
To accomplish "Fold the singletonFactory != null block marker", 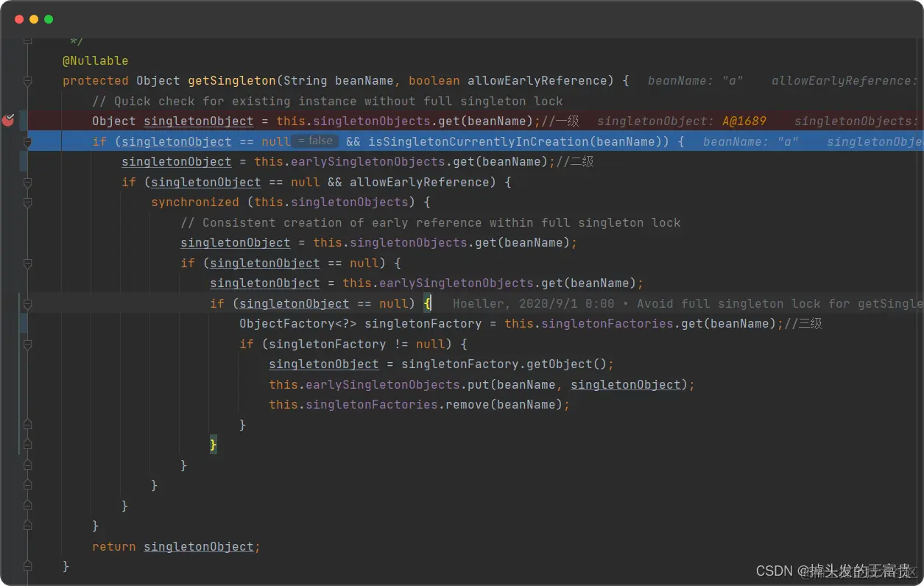I will pyautogui.click(x=28, y=344).
